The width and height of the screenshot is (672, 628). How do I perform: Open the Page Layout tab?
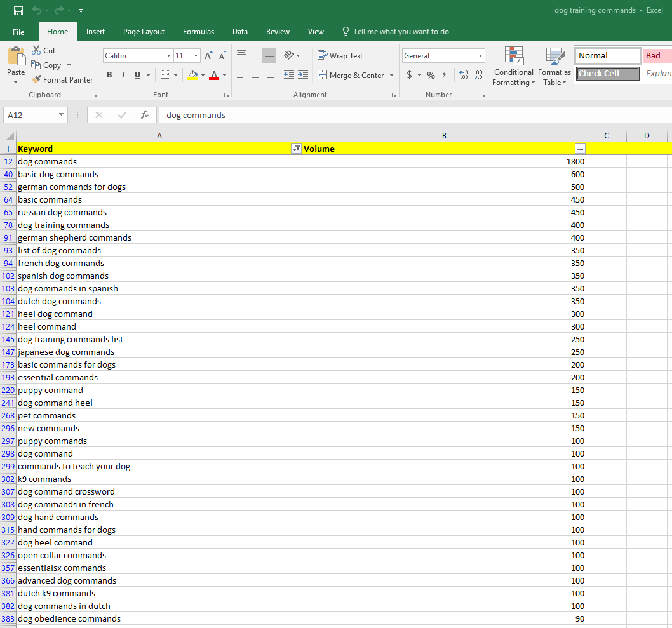point(144,32)
